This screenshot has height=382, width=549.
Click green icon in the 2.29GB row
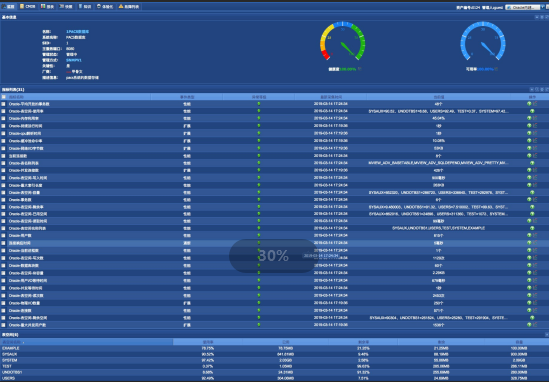click(x=529, y=273)
